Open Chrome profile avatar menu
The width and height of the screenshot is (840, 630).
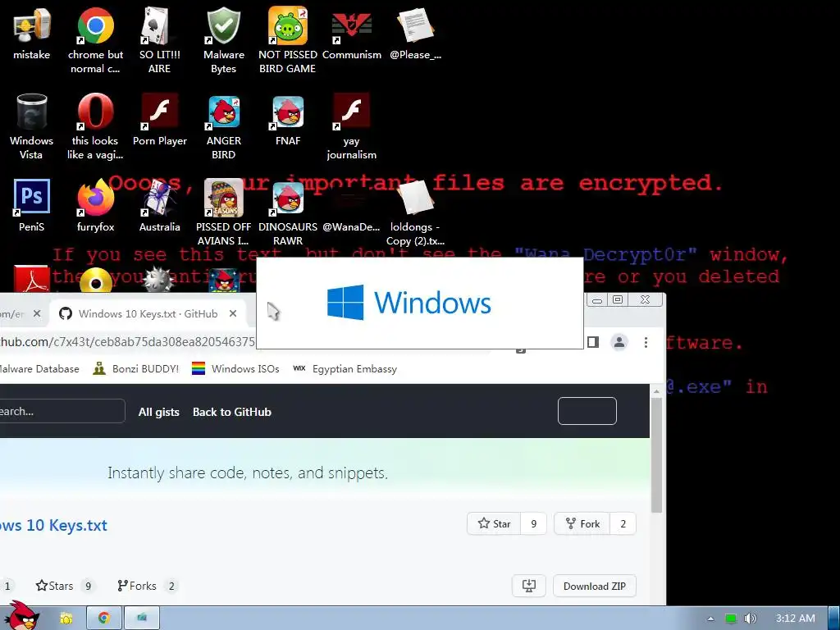pyautogui.click(x=619, y=342)
